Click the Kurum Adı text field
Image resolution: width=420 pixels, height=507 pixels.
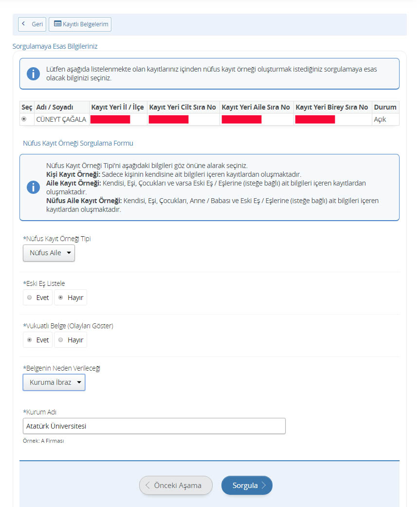154,426
